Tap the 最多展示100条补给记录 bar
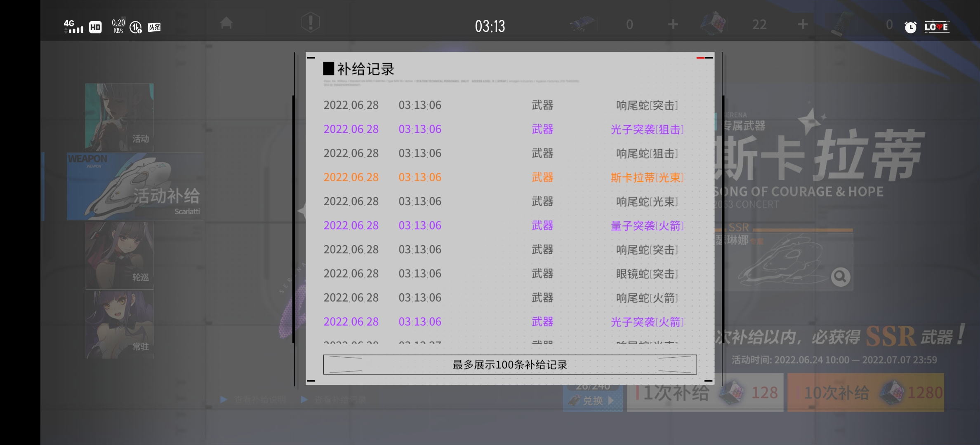The height and width of the screenshot is (445, 980). [510, 365]
